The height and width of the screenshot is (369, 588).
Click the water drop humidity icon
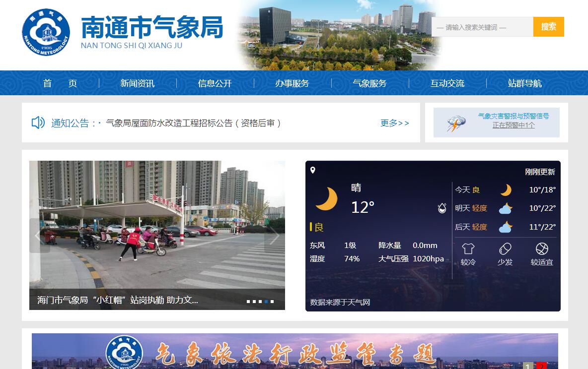click(x=442, y=208)
